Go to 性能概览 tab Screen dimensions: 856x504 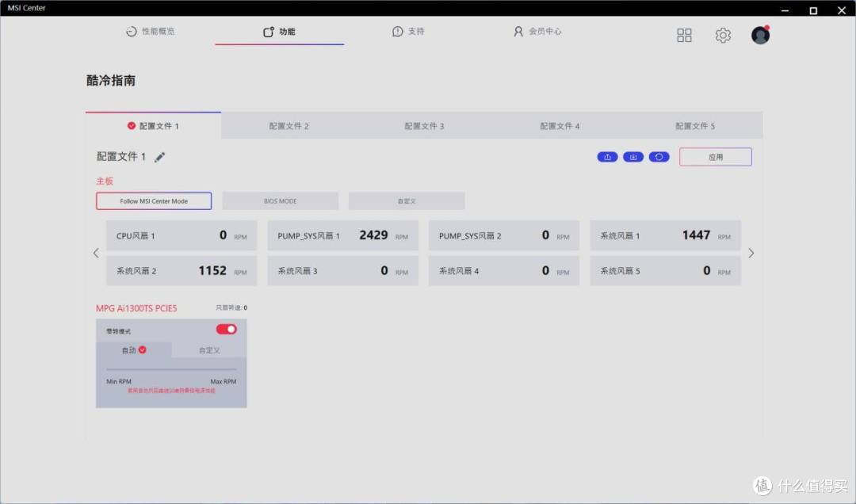pos(150,31)
